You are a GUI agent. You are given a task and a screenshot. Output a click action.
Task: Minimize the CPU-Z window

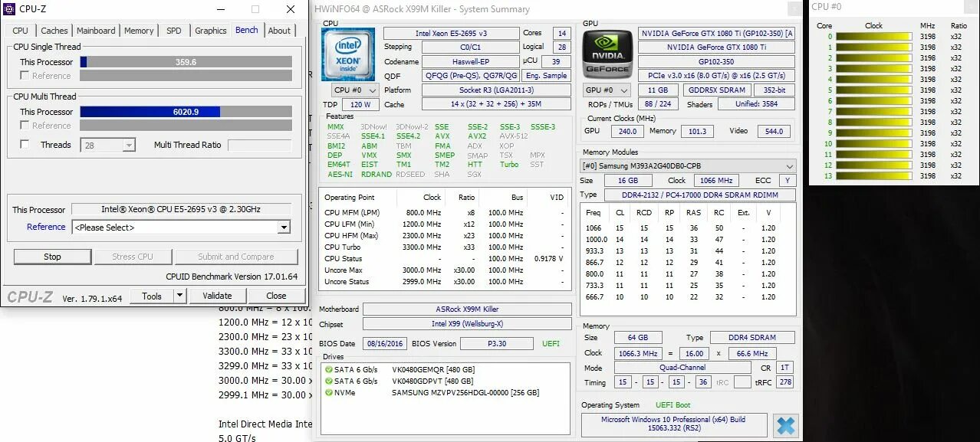pos(221,9)
